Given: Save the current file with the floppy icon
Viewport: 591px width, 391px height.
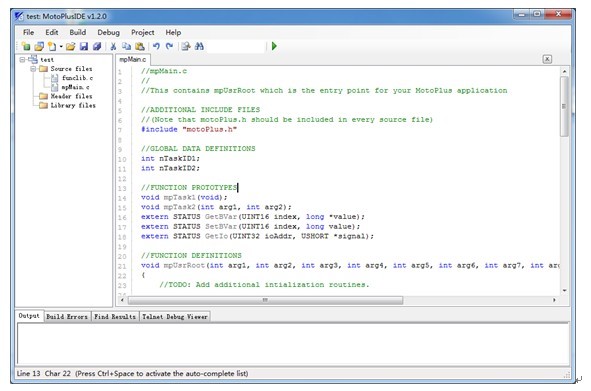Looking at the screenshot, I should pyautogui.click(x=84, y=46).
